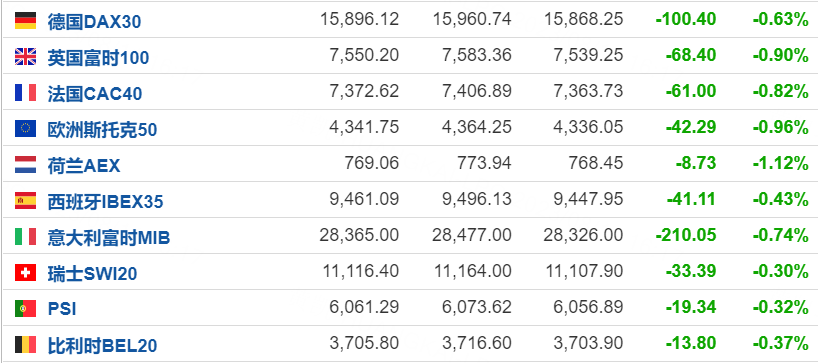Open the 德国DAX30 index link

(x=94, y=21)
